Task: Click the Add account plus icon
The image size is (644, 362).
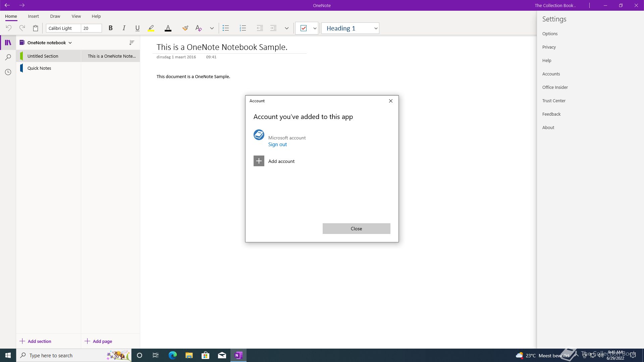Action: [259, 161]
